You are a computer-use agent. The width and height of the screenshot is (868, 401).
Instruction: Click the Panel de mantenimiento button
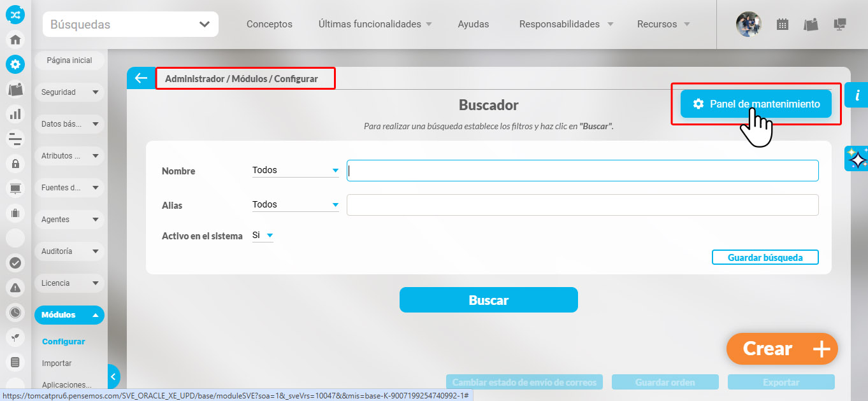coord(756,104)
